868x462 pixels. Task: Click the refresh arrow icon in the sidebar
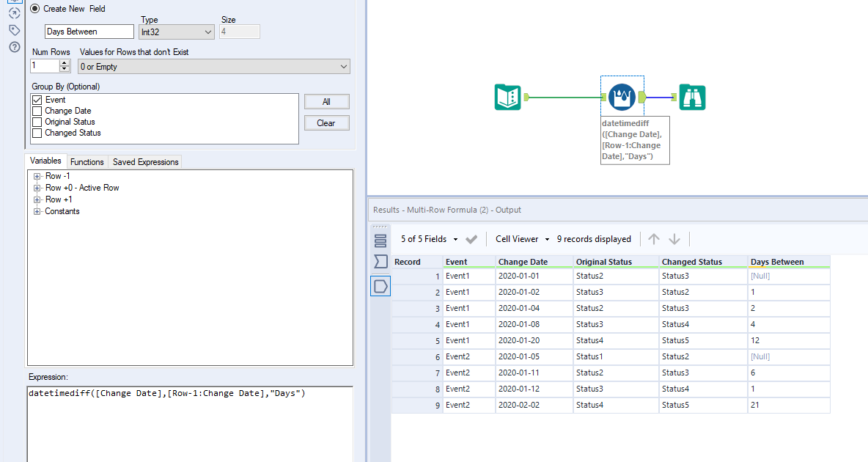12,13
